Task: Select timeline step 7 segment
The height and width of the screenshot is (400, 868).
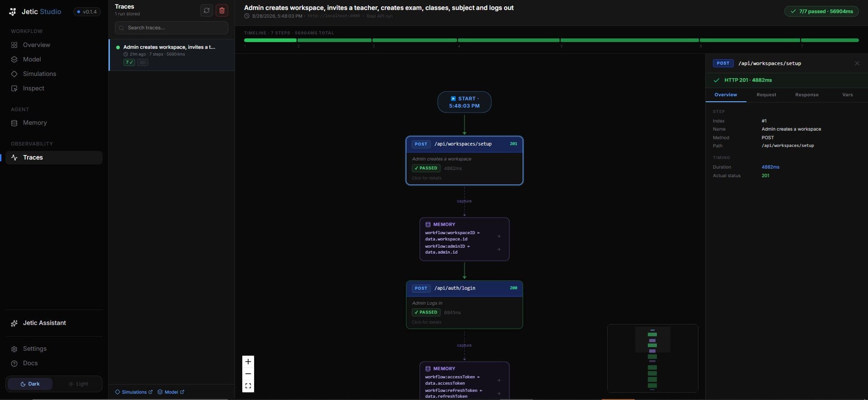Action: pos(830,40)
